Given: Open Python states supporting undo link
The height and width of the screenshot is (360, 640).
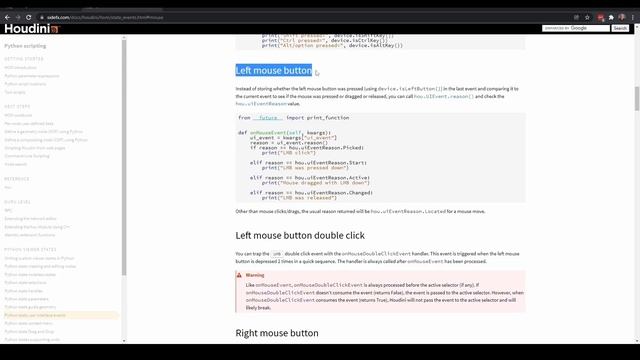Looking at the screenshot, I should 32,339.
